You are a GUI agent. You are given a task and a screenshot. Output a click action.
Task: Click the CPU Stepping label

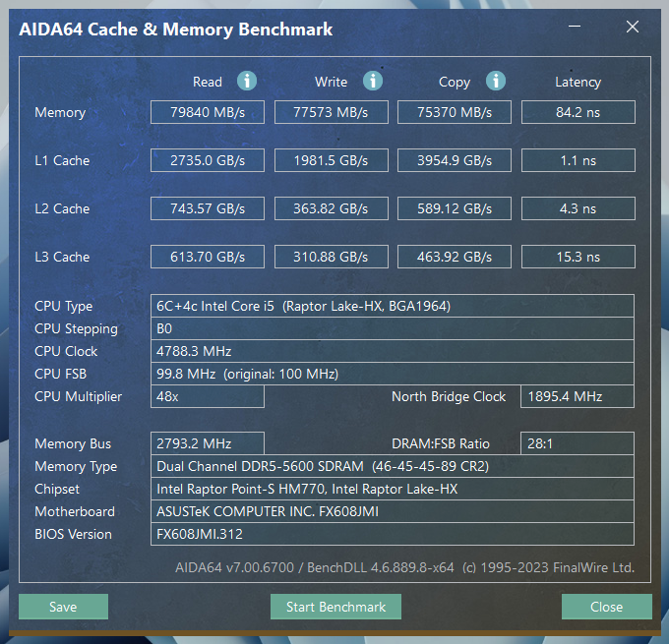[x=76, y=328]
